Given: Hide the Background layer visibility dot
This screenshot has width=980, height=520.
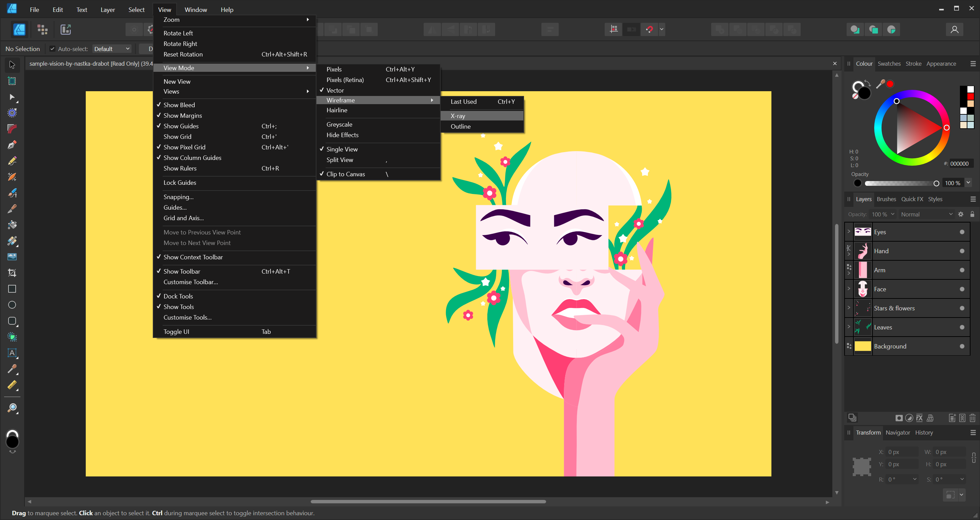Looking at the screenshot, I should (962, 346).
